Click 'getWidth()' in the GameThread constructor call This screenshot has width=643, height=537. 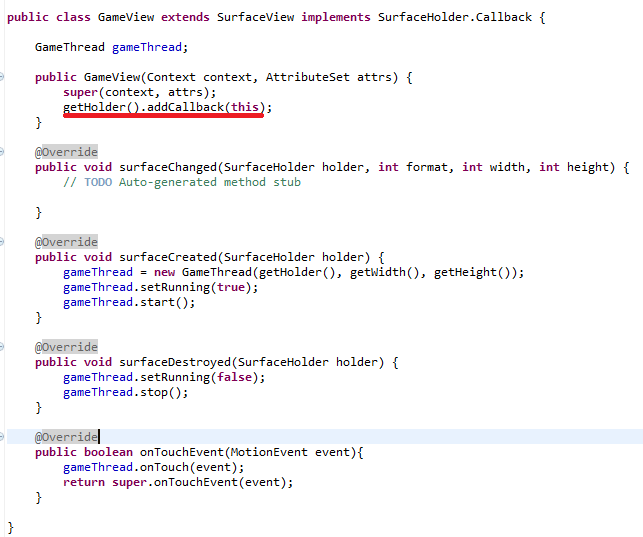tap(385, 272)
